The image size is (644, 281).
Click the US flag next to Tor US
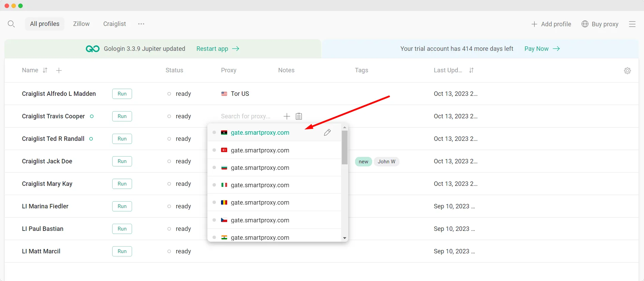(224, 94)
